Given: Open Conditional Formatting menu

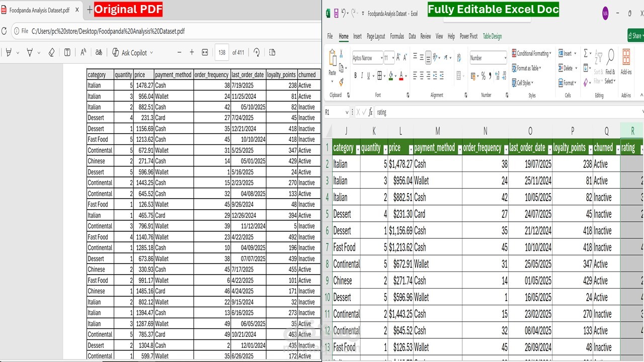Looking at the screenshot, I should (532, 53).
